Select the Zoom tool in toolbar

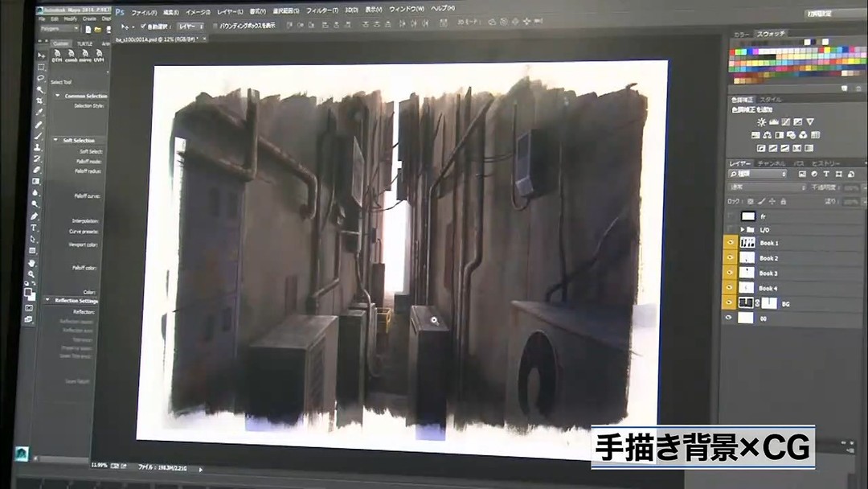tap(31, 274)
